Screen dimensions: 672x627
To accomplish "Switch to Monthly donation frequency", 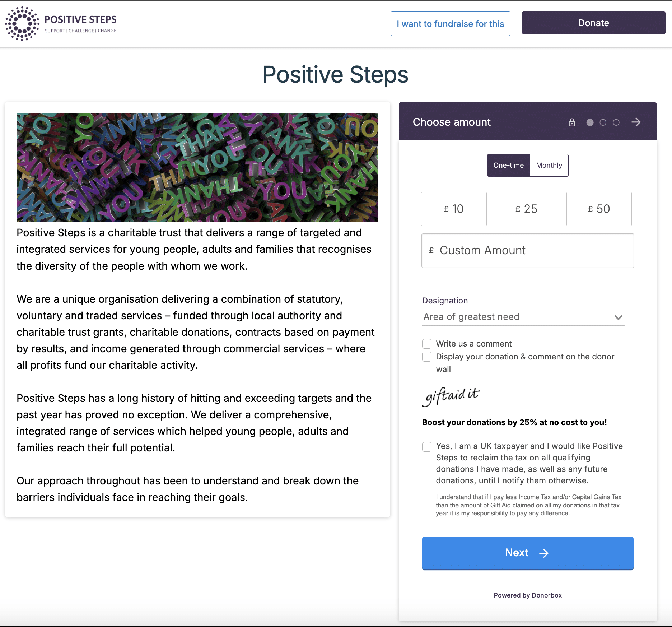I will point(549,165).
